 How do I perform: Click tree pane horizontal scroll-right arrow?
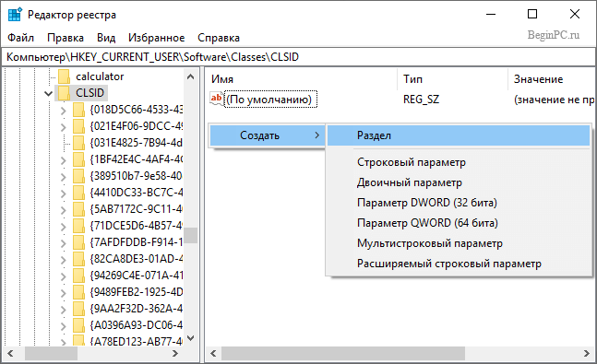pyautogui.click(x=175, y=353)
